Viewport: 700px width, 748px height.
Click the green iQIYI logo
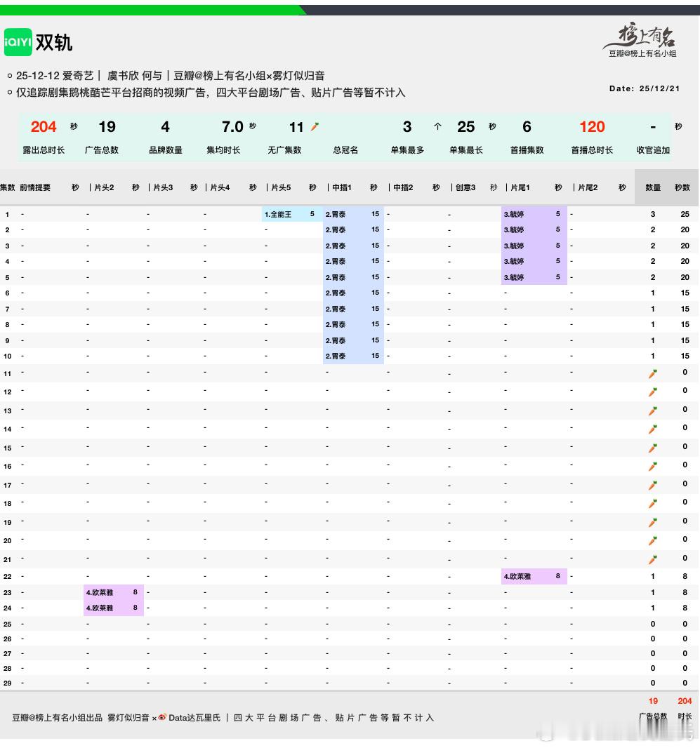click(18, 42)
